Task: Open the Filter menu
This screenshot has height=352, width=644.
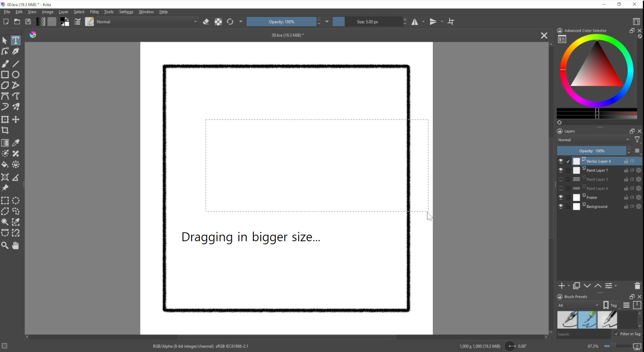Action: pyautogui.click(x=94, y=12)
